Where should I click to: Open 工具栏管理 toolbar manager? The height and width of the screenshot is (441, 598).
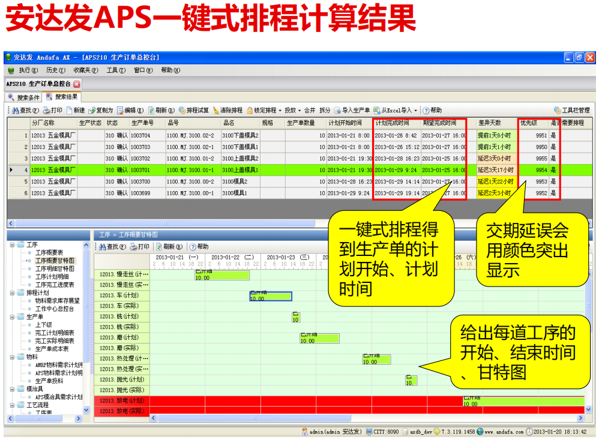pyautogui.click(x=572, y=110)
